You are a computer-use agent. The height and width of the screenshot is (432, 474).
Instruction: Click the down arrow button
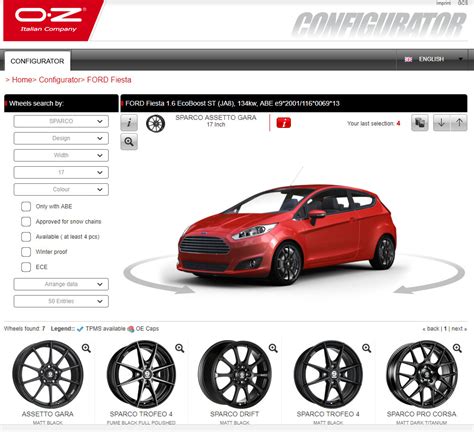(x=441, y=123)
